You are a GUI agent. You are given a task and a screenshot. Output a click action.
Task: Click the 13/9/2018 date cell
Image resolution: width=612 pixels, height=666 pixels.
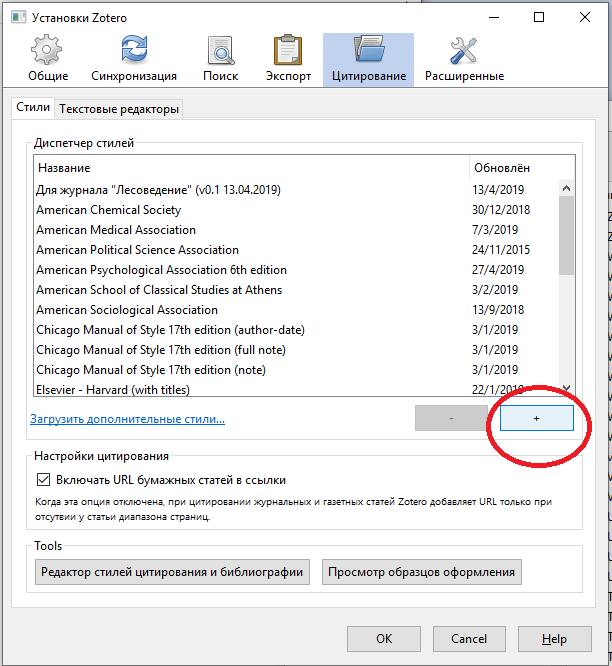coord(498,310)
